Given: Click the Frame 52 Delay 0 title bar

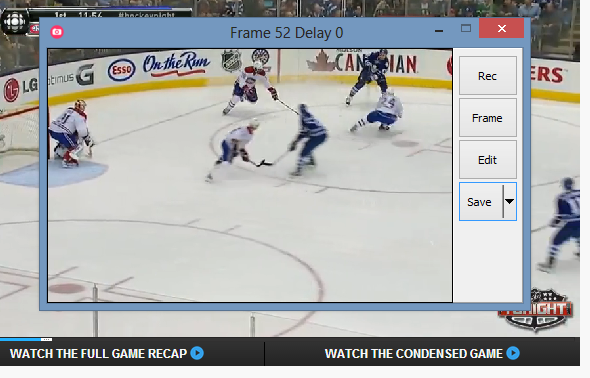Looking at the screenshot, I should (286, 33).
